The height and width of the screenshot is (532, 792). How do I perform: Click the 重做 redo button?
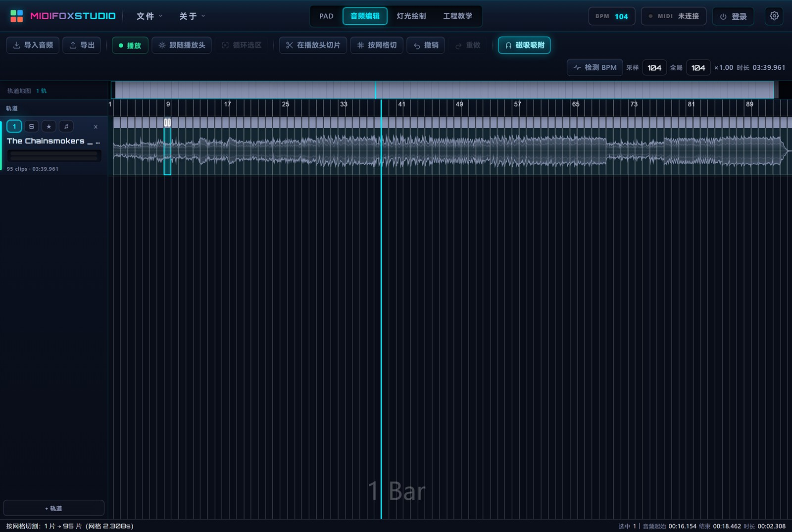pos(468,45)
